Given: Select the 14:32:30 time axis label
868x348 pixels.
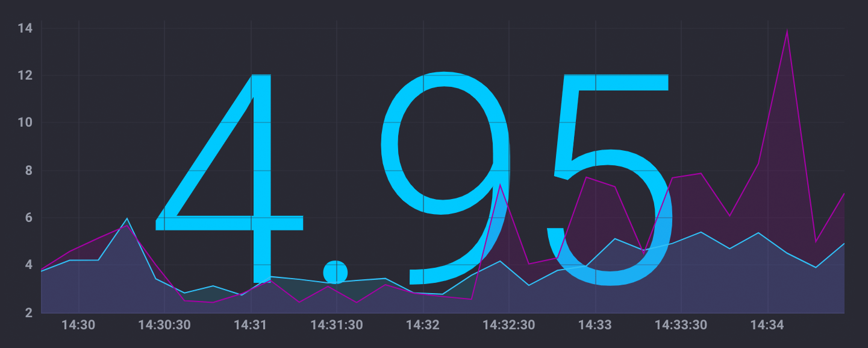Looking at the screenshot, I should 509,325.
